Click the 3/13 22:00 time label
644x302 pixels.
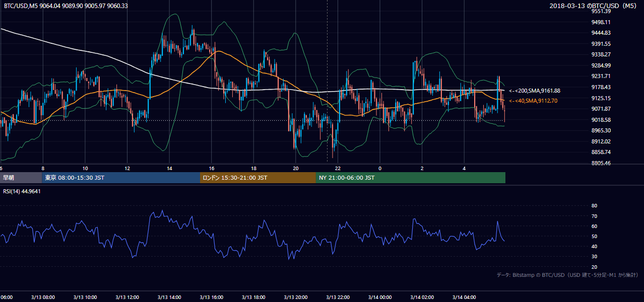pos(338,297)
